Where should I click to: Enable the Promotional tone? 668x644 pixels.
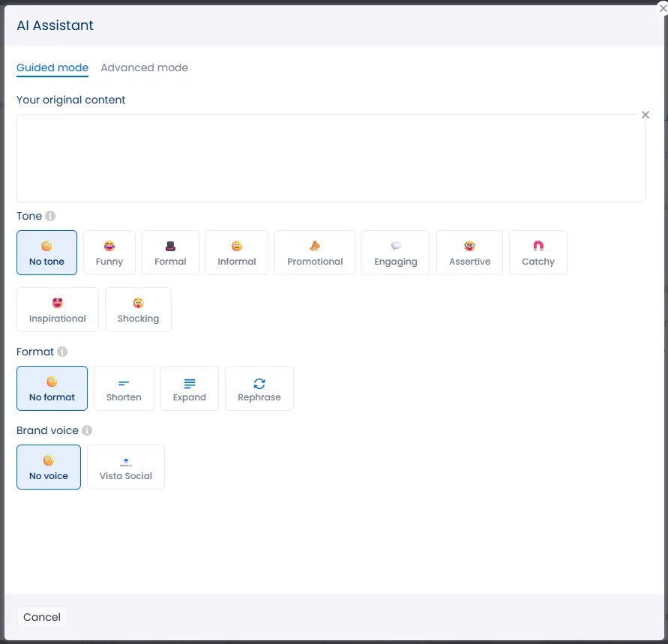coord(315,253)
